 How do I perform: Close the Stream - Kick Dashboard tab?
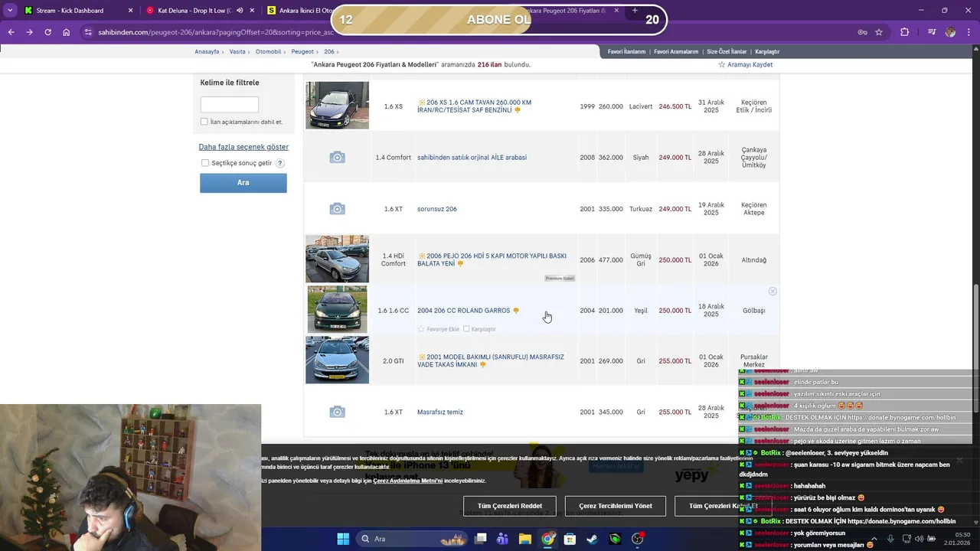pyautogui.click(x=130, y=11)
